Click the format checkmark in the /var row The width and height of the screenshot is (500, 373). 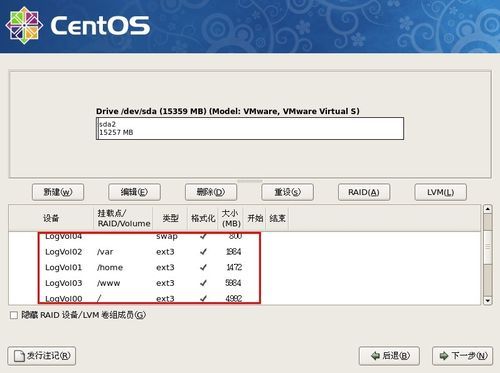coord(203,252)
